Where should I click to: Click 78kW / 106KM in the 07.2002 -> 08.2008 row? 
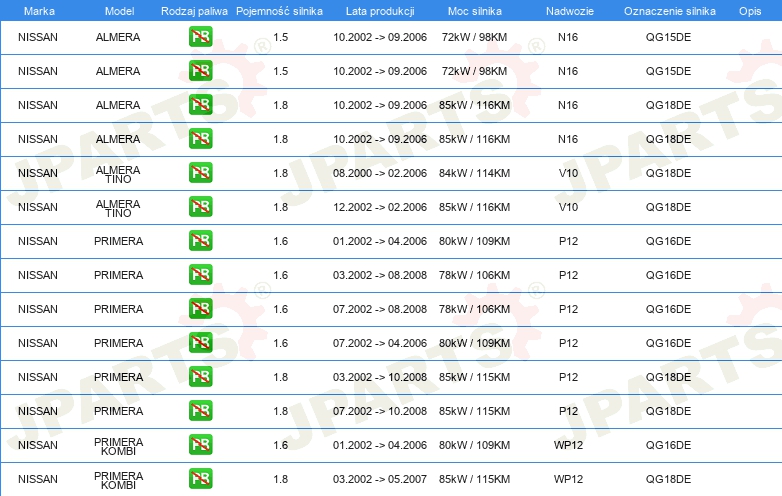pos(474,309)
